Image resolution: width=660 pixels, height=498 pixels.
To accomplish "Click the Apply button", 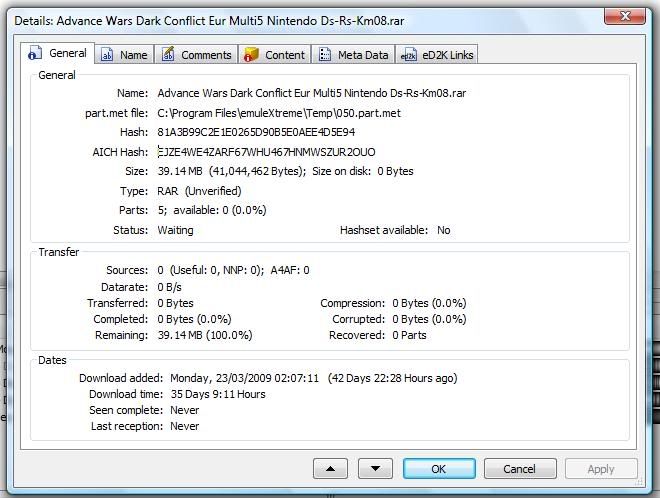I will pyautogui.click(x=601, y=469).
